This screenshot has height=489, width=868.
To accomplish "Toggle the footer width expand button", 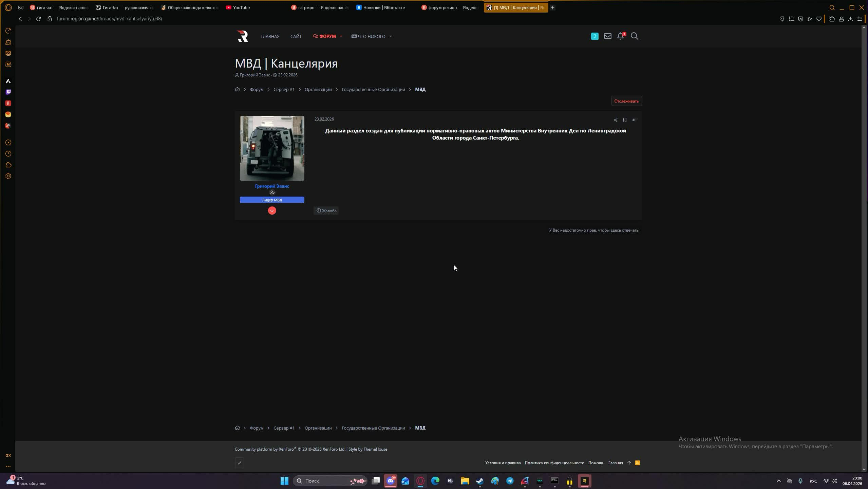I will click(x=239, y=463).
